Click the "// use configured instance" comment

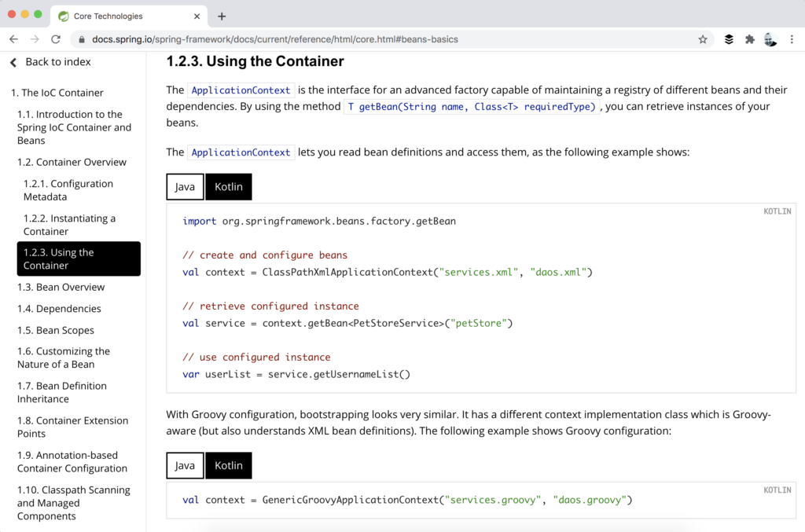point(256,357)
